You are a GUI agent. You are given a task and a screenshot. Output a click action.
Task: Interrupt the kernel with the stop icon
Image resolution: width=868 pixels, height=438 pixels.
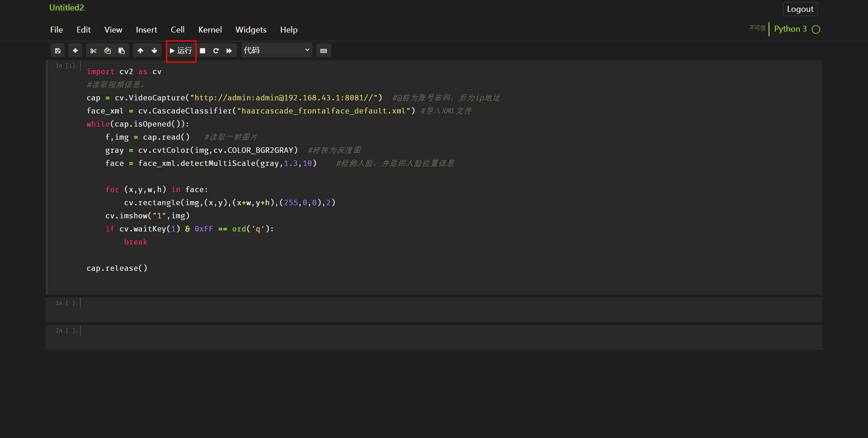[x=203, y=51]
